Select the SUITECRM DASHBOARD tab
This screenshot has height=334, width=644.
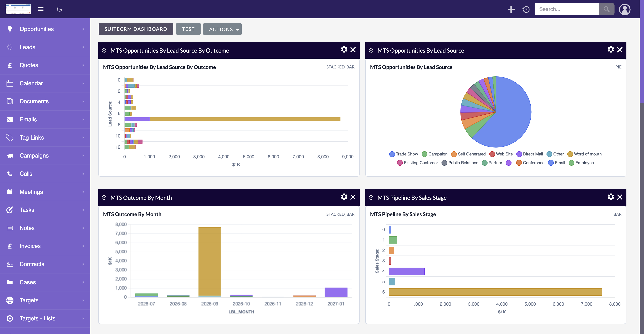(x=136, y=29)
